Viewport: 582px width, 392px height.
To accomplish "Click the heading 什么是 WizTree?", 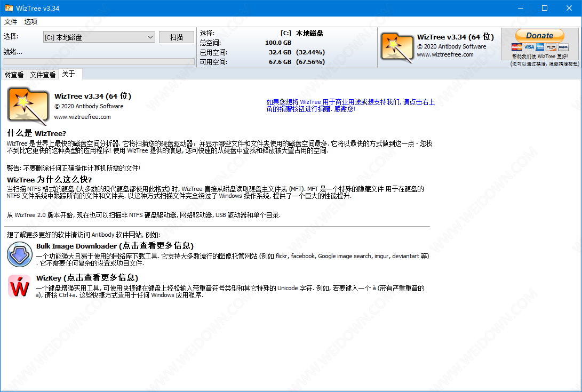I will 37,133.
